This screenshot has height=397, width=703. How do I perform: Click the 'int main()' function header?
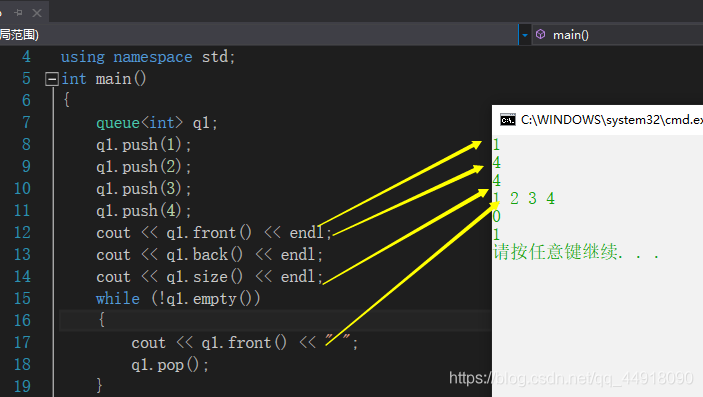pyautogui.click(x=104, y=79)
